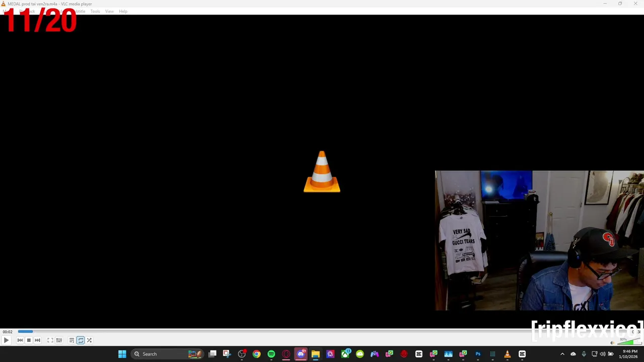Click the elapsed time 00:02 label

(7, 332)
